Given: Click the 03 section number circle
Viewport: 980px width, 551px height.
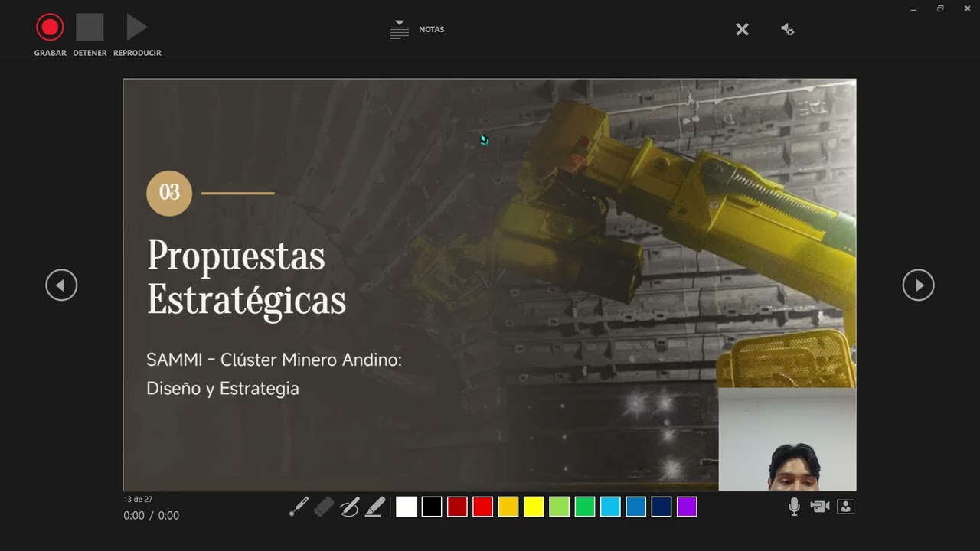Looking at the screenshot, I should coord(169,193).
